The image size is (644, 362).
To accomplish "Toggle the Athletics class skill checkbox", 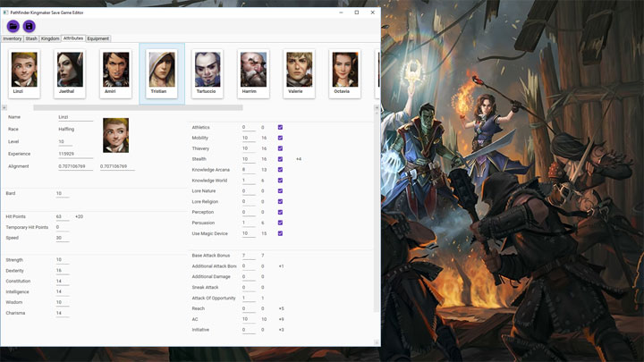I will click(281, 128).
